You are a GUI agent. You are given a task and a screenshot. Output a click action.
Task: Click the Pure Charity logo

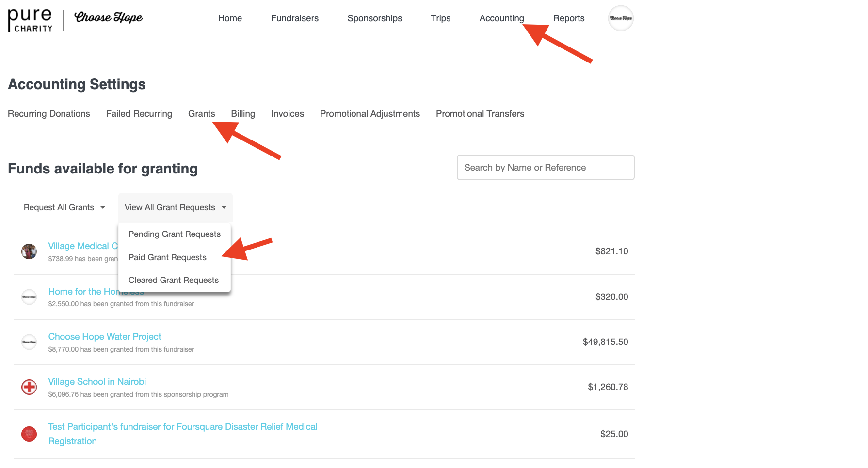[30, 20]
